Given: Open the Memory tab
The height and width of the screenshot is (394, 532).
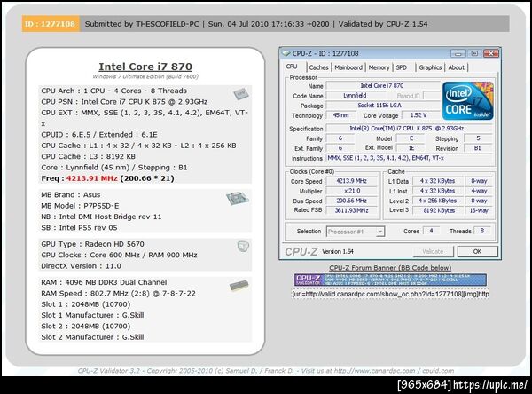Looking at the screenshot, I should click(x=379, y=67).
